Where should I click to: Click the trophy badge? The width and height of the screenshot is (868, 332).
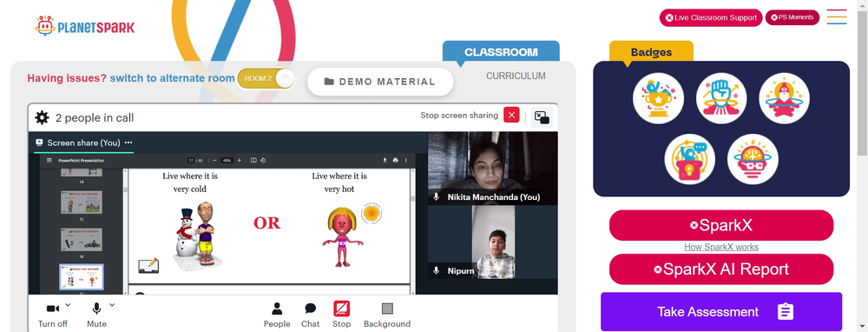658,99
